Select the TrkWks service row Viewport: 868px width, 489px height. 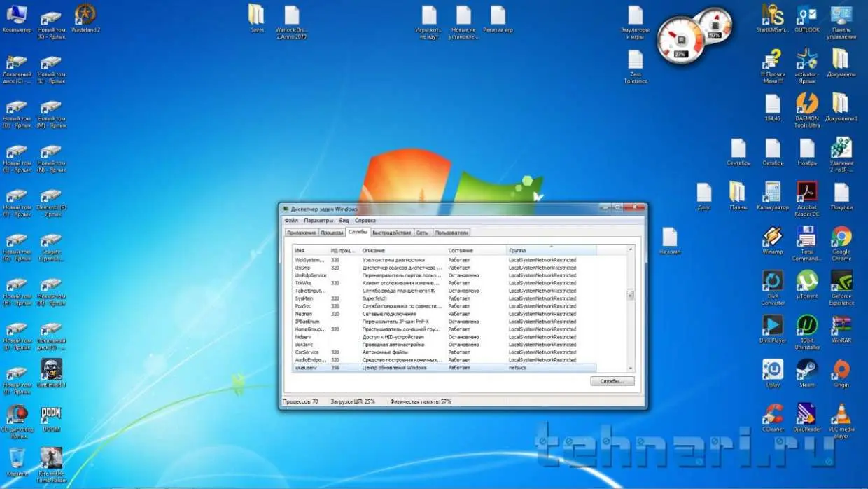[444, 283]
